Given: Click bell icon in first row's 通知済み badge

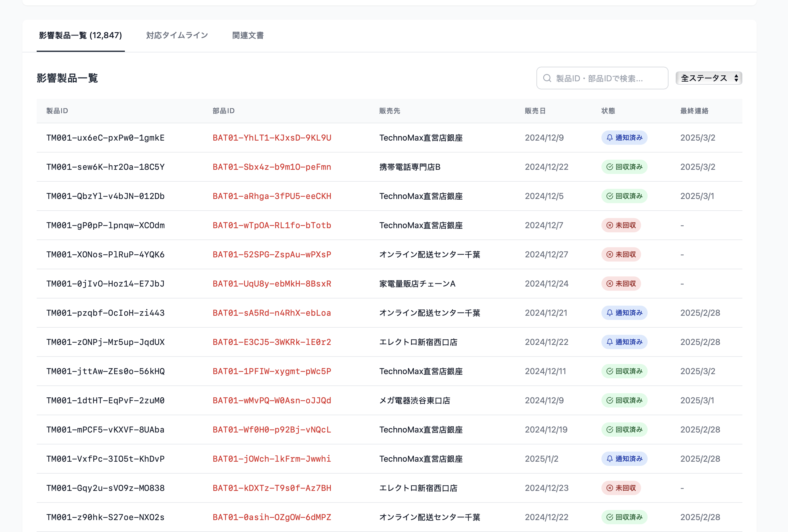Looking at the screenshot, I should tap(609, 138).
